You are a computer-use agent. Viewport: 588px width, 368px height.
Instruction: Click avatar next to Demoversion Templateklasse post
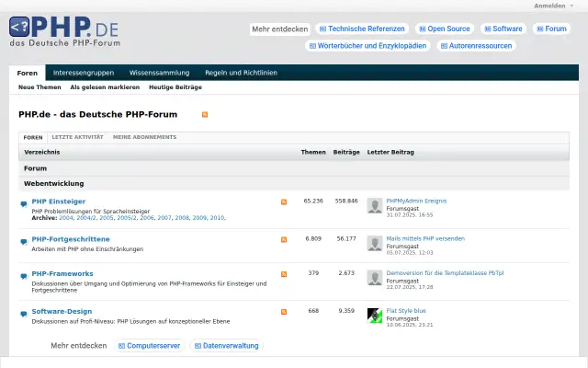[375, 278]
